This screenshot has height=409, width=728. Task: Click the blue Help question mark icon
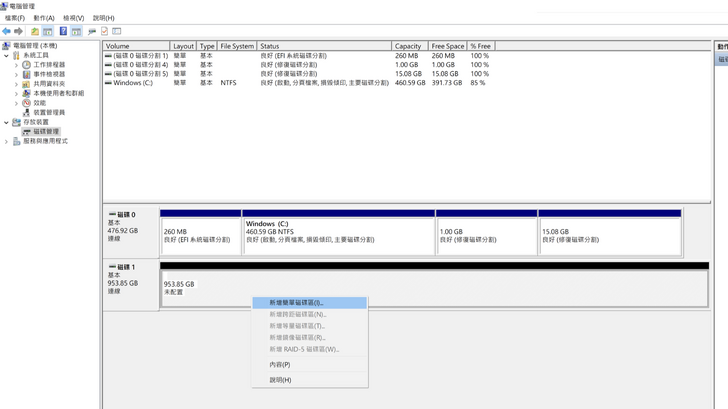point(63,31)
